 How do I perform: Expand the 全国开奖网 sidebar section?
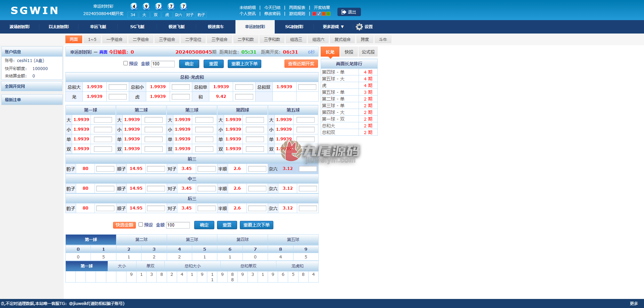pos(32,86)
